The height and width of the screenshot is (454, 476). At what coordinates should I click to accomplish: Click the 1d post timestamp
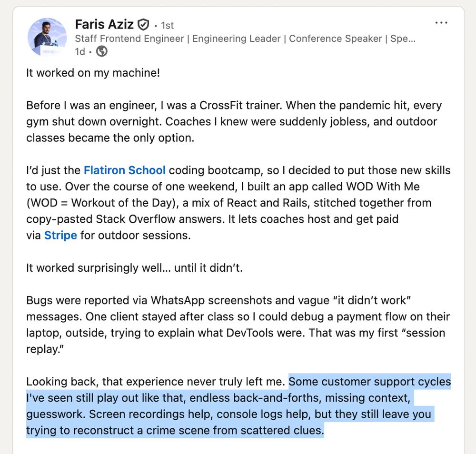pyautogui.click(x=80, y=51)
